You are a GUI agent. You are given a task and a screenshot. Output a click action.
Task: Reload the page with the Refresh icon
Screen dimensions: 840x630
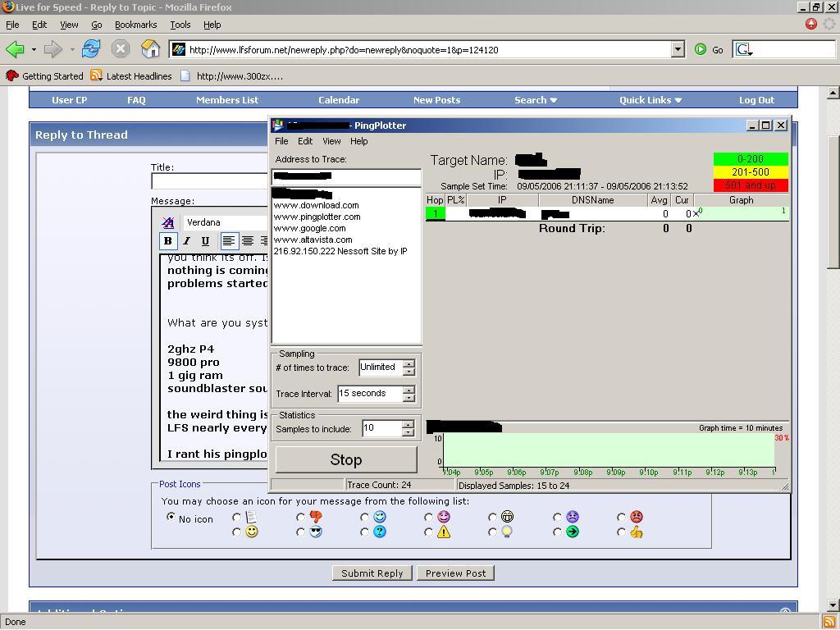(90, 49)
